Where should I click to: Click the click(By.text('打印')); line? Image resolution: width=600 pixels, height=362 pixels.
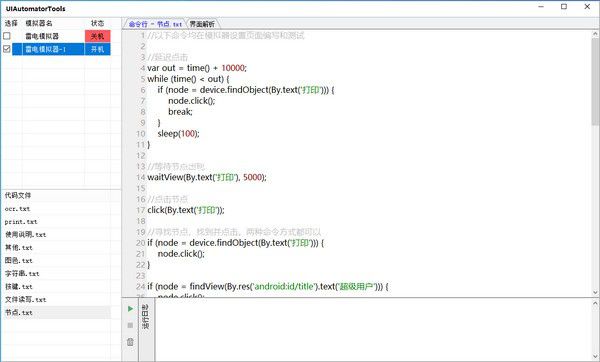tap(186, 210)
